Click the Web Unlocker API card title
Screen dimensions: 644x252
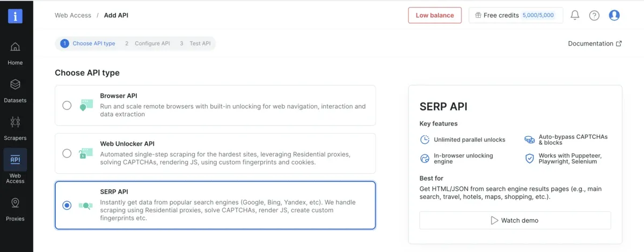tap(127, 144)
